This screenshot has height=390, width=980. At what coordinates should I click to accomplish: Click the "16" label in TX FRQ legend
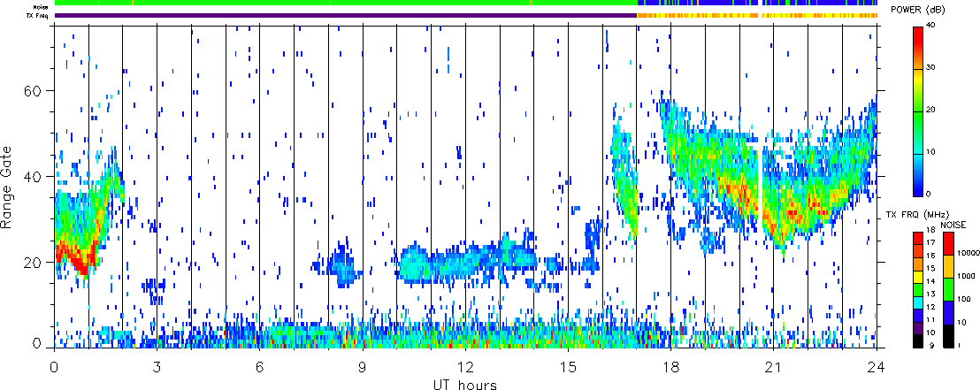click(932, 255)
